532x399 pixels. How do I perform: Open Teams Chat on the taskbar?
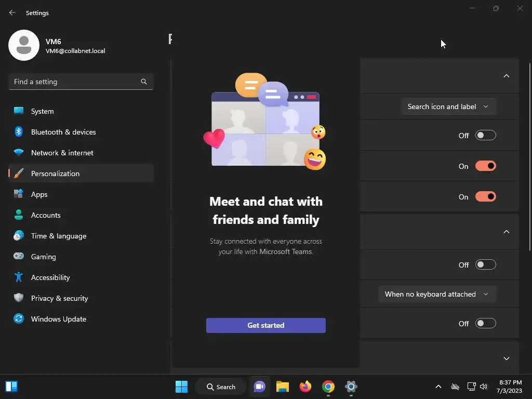point(260,387)
